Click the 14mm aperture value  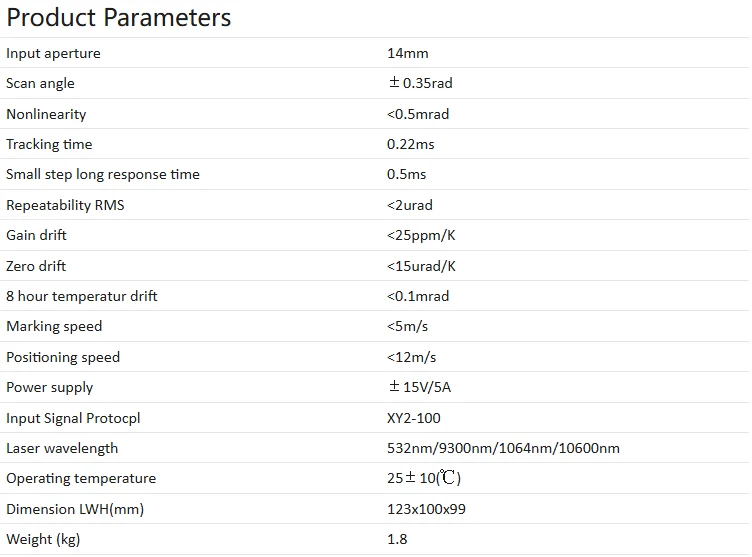[x=407, y=53]
